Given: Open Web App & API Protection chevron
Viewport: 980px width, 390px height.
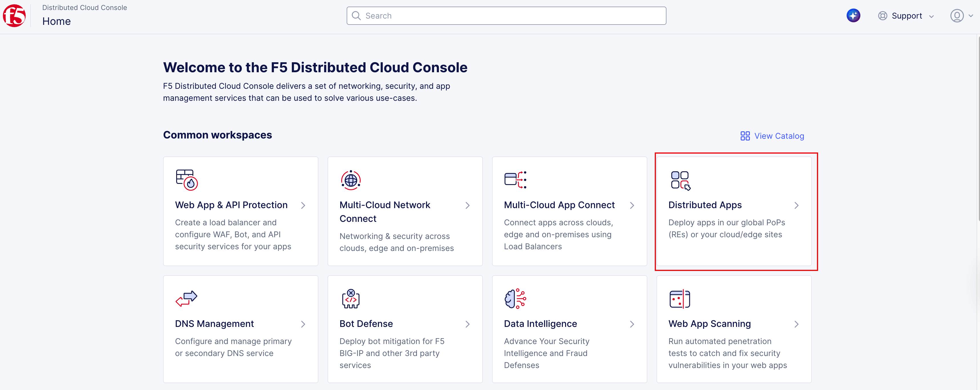Looking at the screenshot, I should coord(303,206).
